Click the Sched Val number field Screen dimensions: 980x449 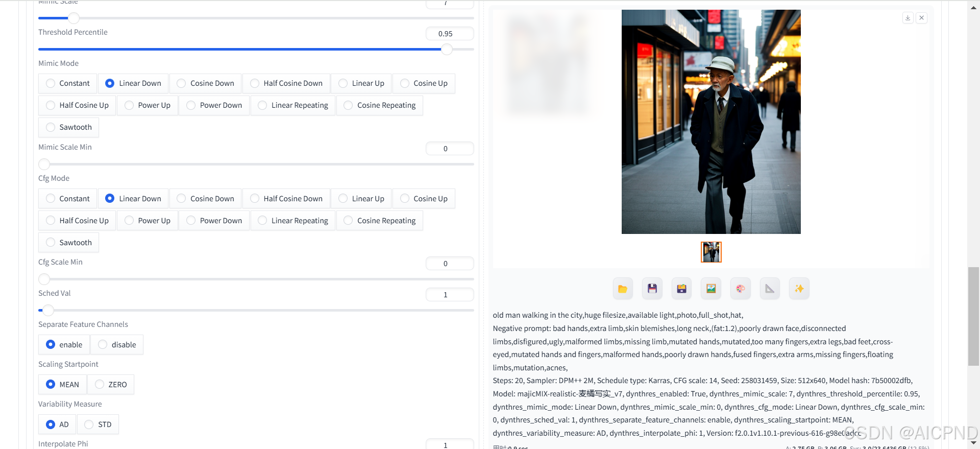(x=450, y=295)
